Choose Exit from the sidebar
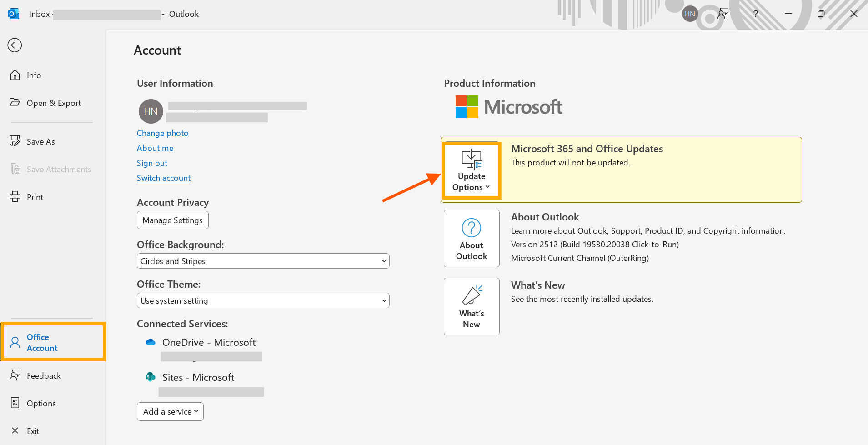The height and width of the screenshot is (445, 868). click(32, 431)
